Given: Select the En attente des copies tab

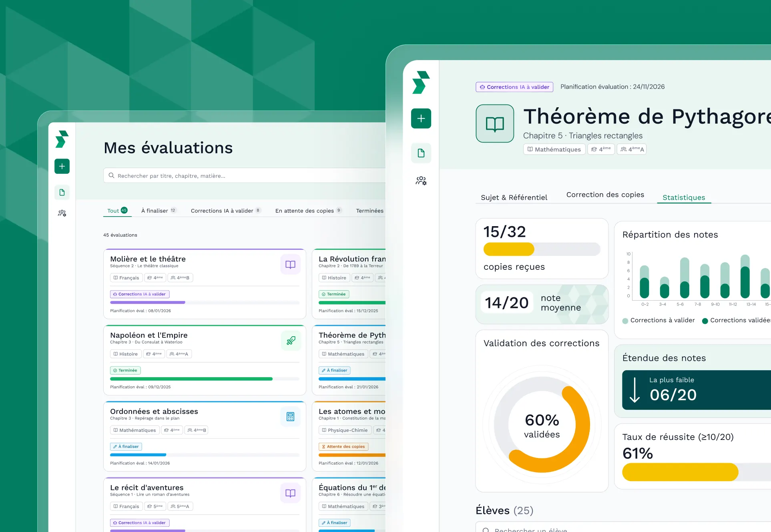Looking at the screenshot, I should (x=308, y=211).
